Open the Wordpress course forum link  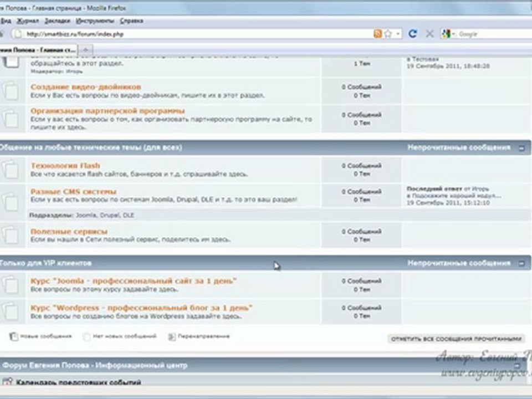point(141,308)
